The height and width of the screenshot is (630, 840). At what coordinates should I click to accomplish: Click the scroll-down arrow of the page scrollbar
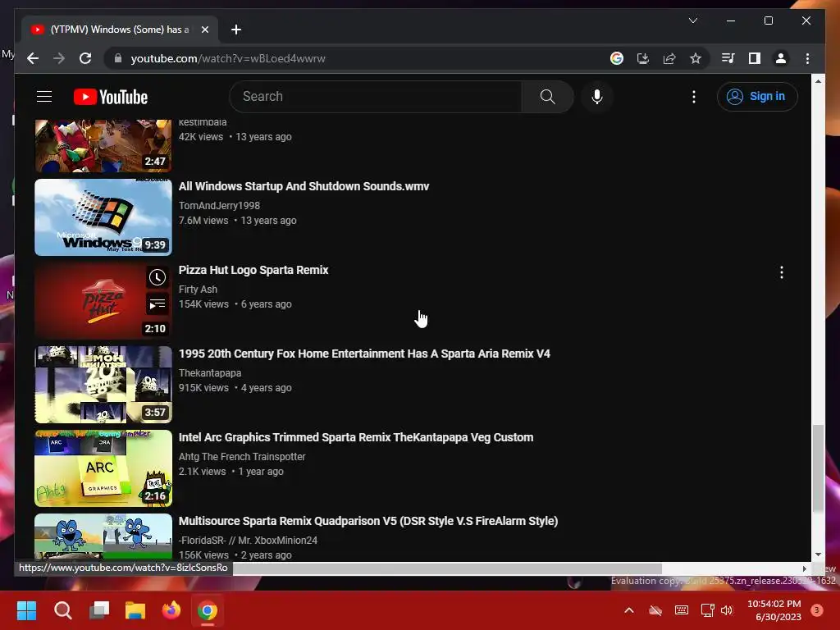pyautogui.click(x=818, y=555)
